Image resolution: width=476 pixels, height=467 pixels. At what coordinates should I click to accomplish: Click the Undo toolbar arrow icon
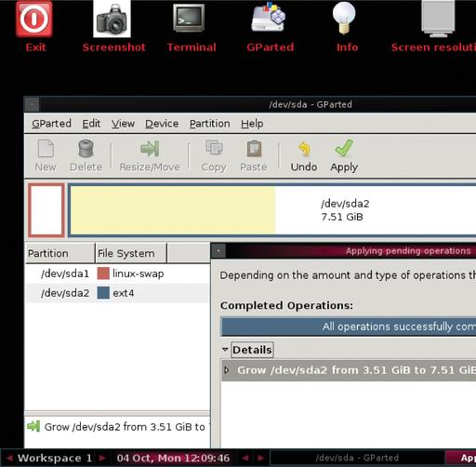tap(304, 149)
